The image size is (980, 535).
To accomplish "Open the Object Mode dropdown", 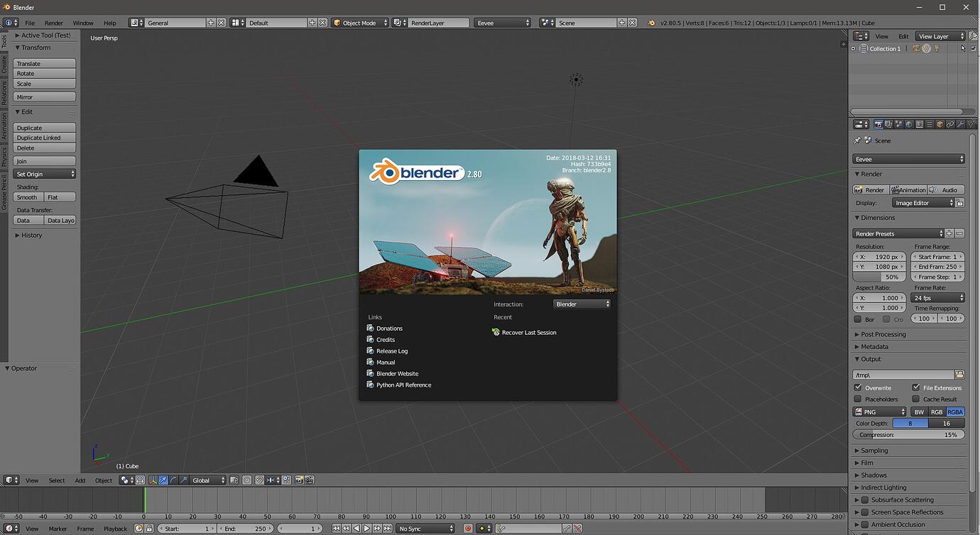I will point(361,23).
